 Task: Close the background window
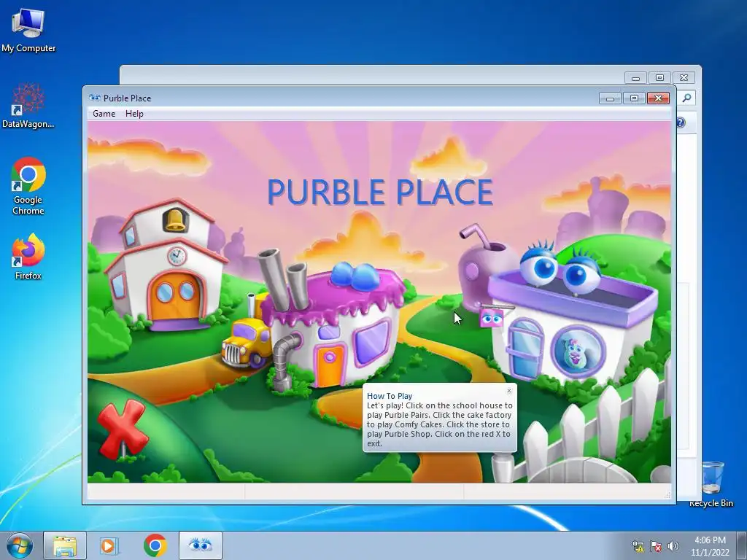click(x=684, y=77)
